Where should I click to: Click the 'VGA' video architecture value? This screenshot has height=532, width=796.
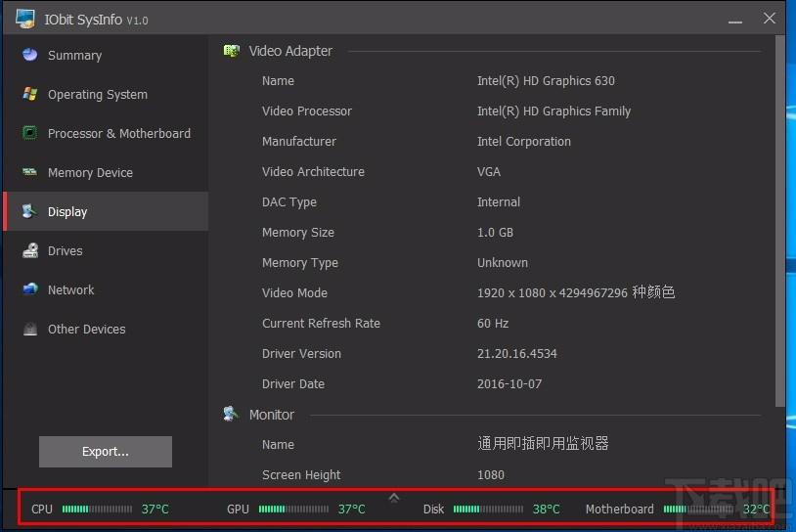[488, 171]
